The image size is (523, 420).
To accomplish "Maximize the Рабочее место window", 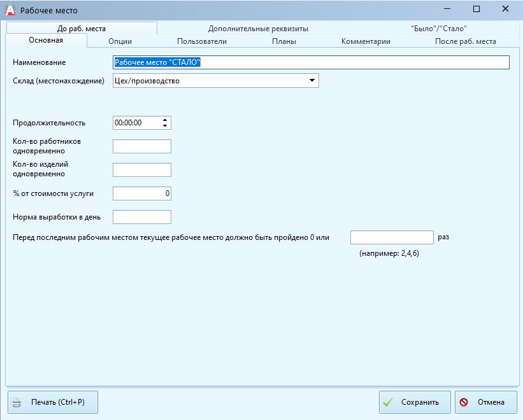I will pyautogui.click(x=476, y=9).
